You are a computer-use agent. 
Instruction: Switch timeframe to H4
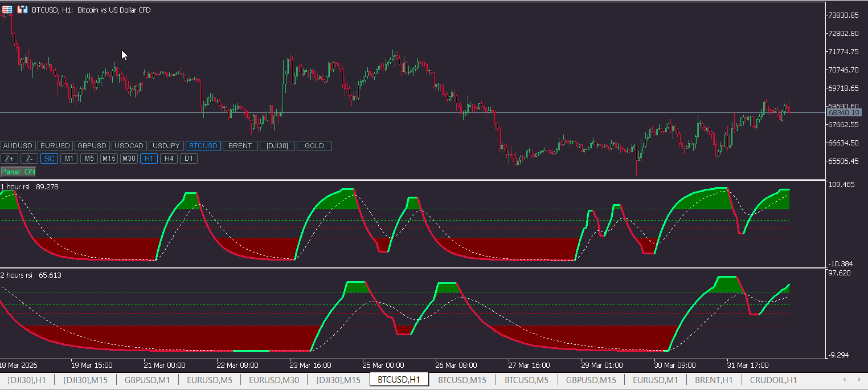[169, 159]
